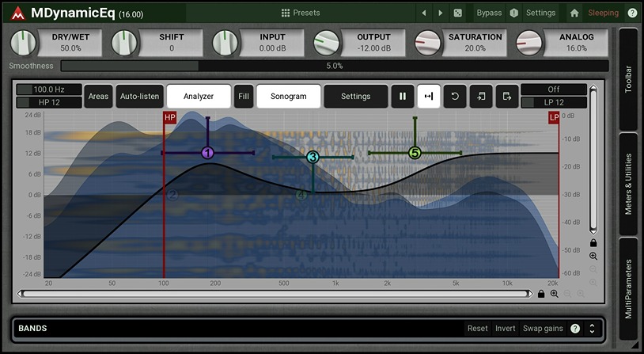The height and width of the screenshot is (354, 644).
Task: Click the undo circular arrow icon
Action: (454, 97)
